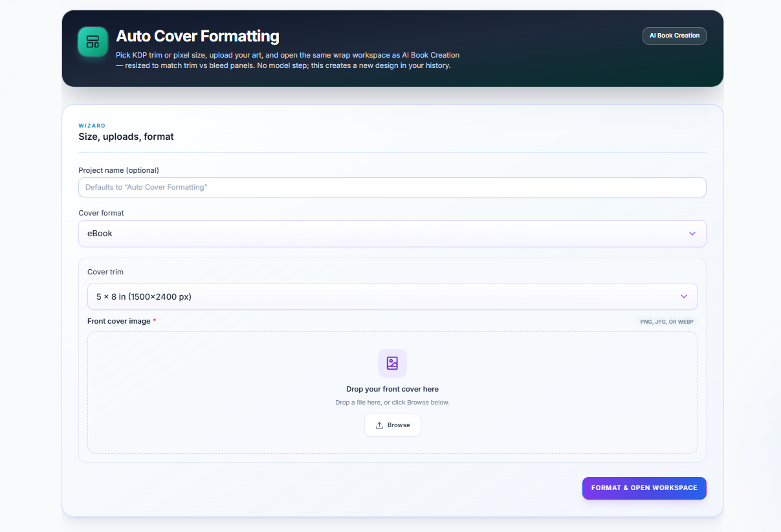Click the 'PNG, JPG, OR WEBP' label
781x532 pixels.
[667, 322]
